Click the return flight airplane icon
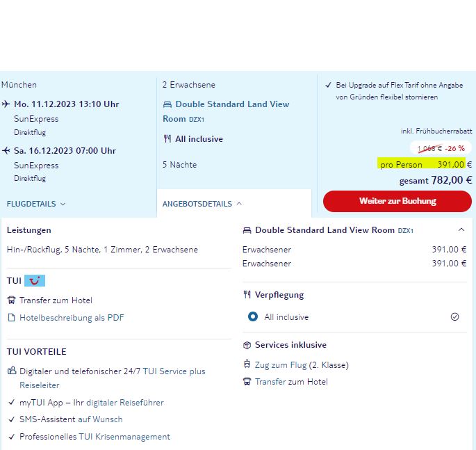Image resolution: width=476 pixels, height=450 pixels. pyautogui.click(x=6, y=150)
